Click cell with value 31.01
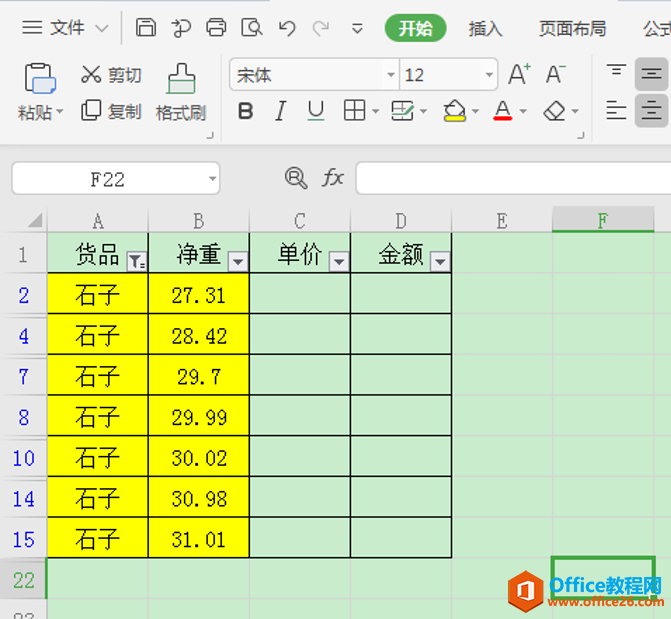This screenshot has height=619, width=671. [x=199, y=539]
